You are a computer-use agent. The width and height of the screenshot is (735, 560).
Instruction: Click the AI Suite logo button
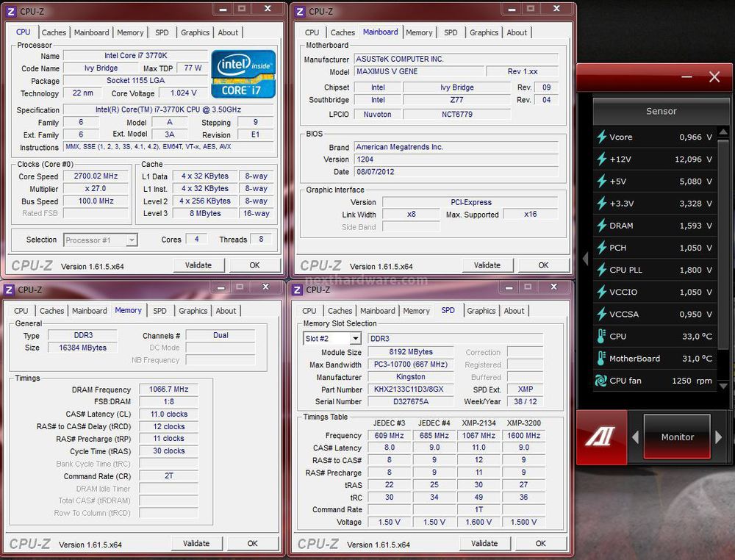point(601,437)
